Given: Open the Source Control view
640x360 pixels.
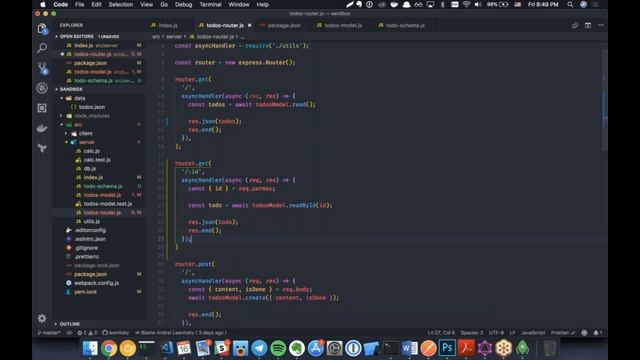Looking at the screenshot, I should tap(42, 68).
